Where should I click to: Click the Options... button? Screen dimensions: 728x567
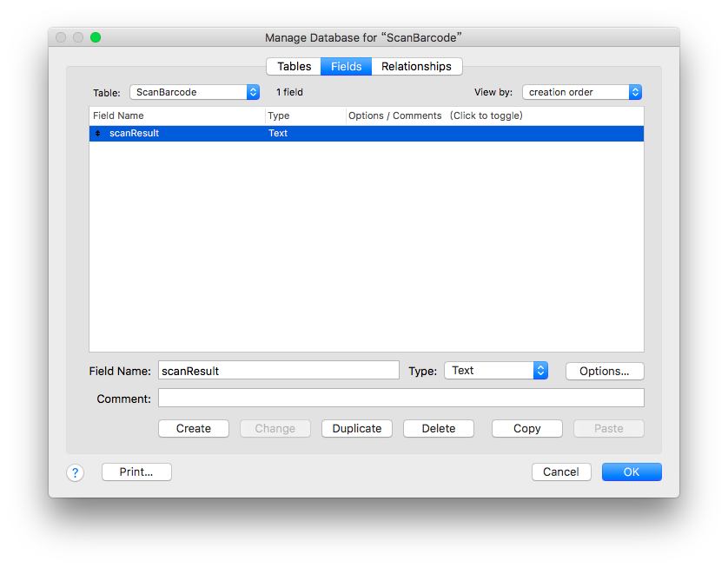point(605,371)
